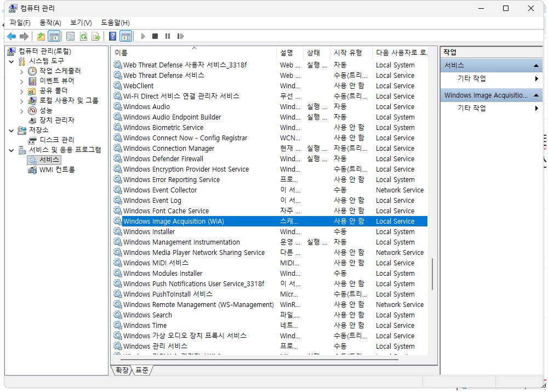Select 로컬 사용자 및 그룹 node
Screen dimensions: 548x392
[x=69, y=101]
